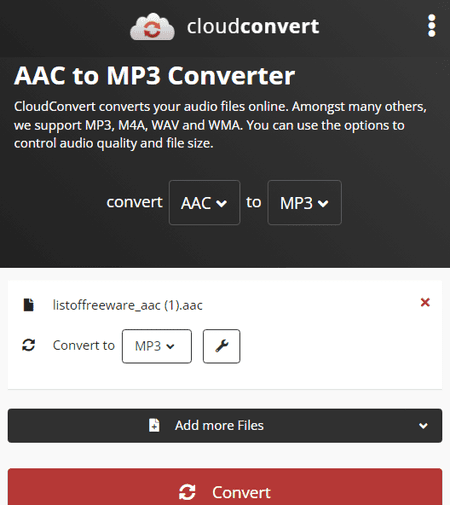Click the AAC to MP3 Converter heading
The width and height of the screenshot is (450, 505).
tap(154, 76)
